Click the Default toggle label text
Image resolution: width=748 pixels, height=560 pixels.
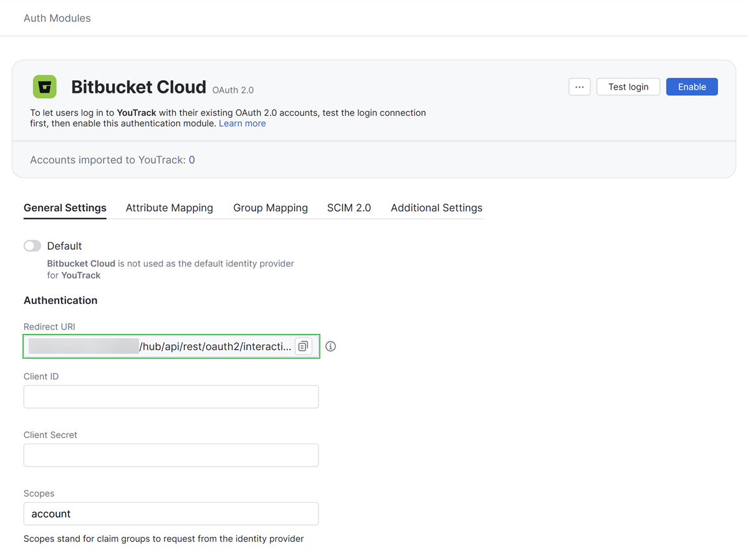click(x=65, y=246)
